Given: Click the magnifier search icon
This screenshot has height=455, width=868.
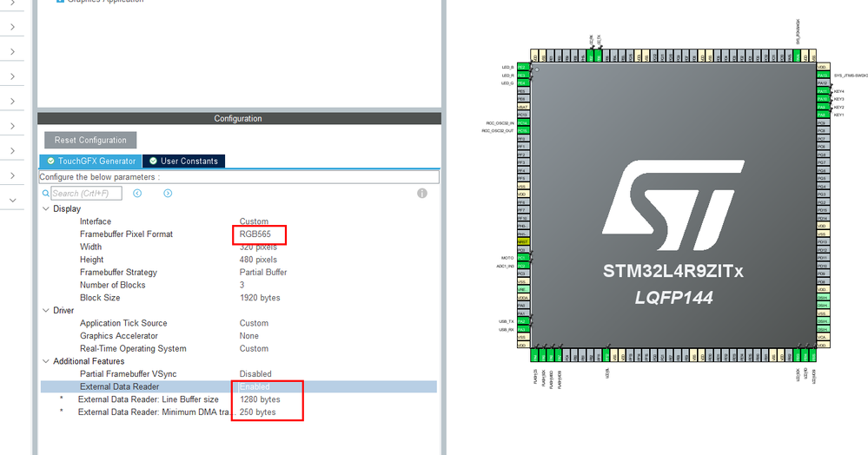Looking at the screenshot, I should [x=45, y=193].
